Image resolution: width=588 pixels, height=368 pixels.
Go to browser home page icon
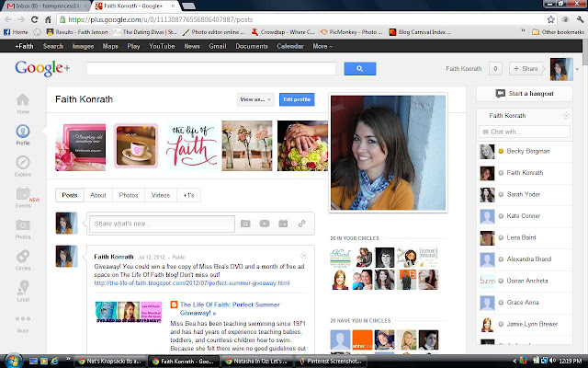[x=48, y=19]
